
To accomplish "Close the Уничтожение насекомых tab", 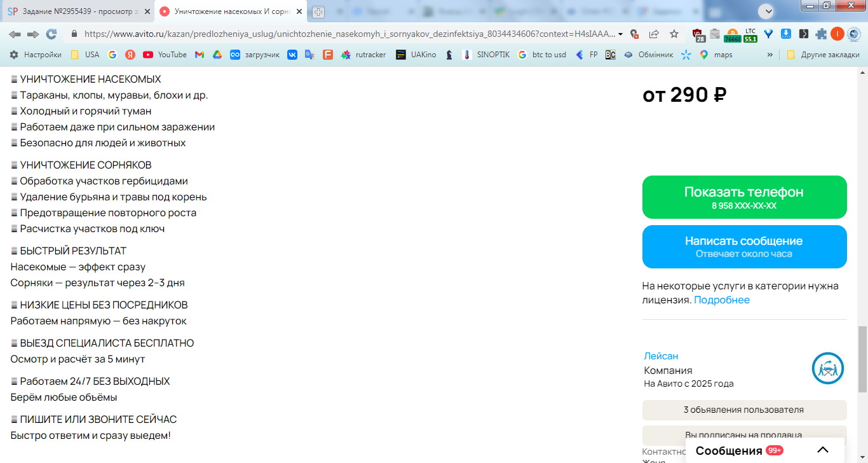I will pyautogui.click(x=299, y=11).
